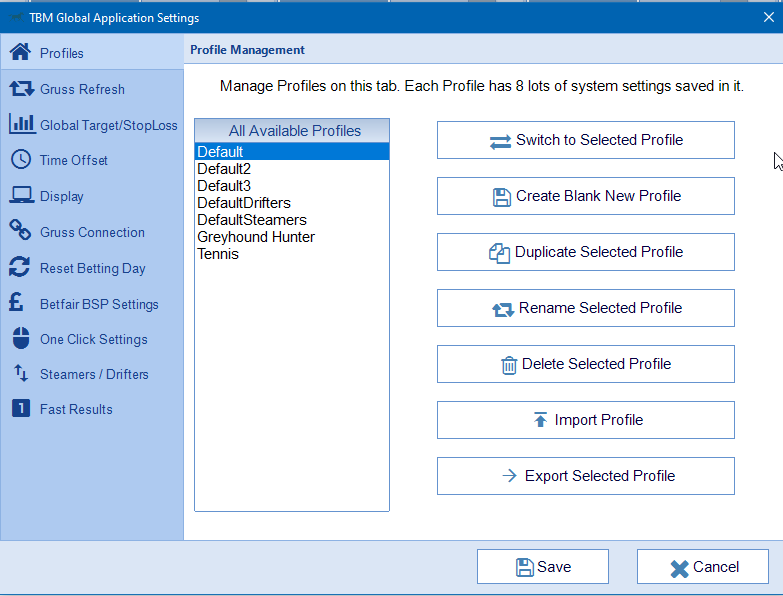Click Switch to Selected Profile button
The width and height of the screenshot is (783, 596).
586,140
